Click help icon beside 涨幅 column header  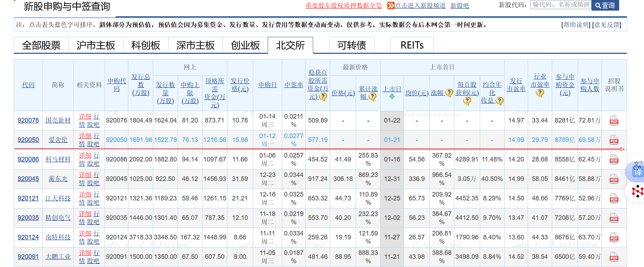pyautogui.click(x=449, y=93)
